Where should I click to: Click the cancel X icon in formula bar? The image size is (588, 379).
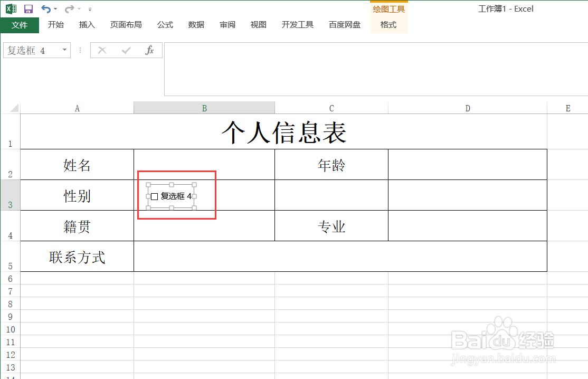pos(102,50)
